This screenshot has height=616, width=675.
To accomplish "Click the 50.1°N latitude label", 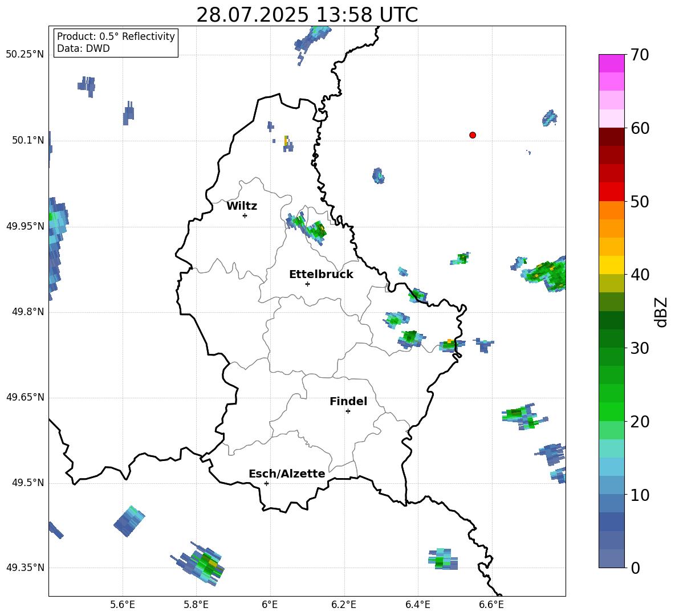I will click(27, 140).
